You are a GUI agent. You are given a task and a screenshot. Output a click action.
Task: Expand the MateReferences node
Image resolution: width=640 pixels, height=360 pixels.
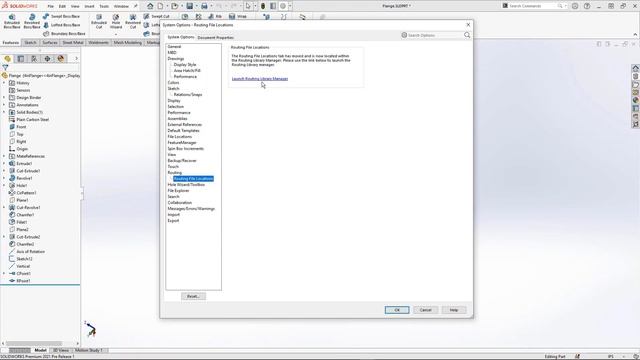(x=4, y=156)
